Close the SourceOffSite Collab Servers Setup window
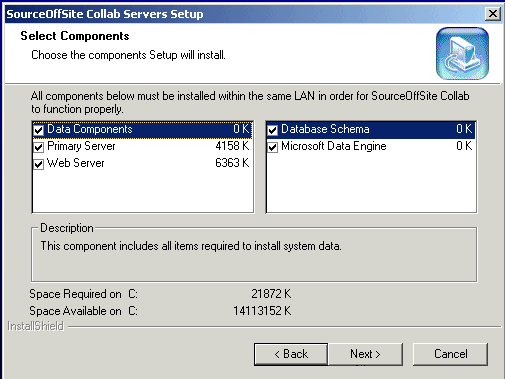The width and height of the screenshot is (505, 379). click(493, 14)
